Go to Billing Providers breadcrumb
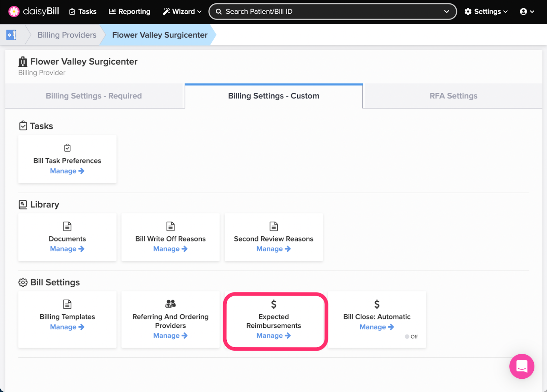 pyautogui.click(x=67, y=35)
